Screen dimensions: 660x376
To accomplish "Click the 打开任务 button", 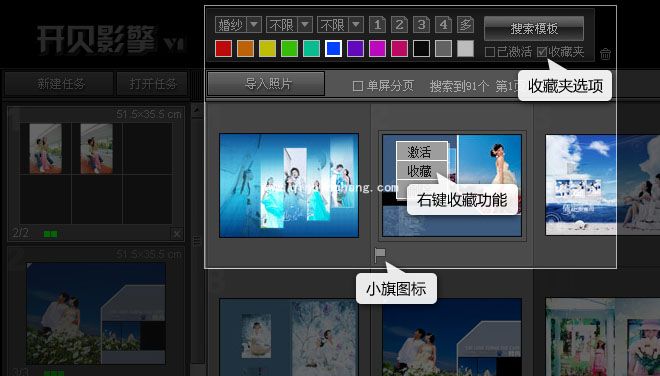I will (153, 84).
